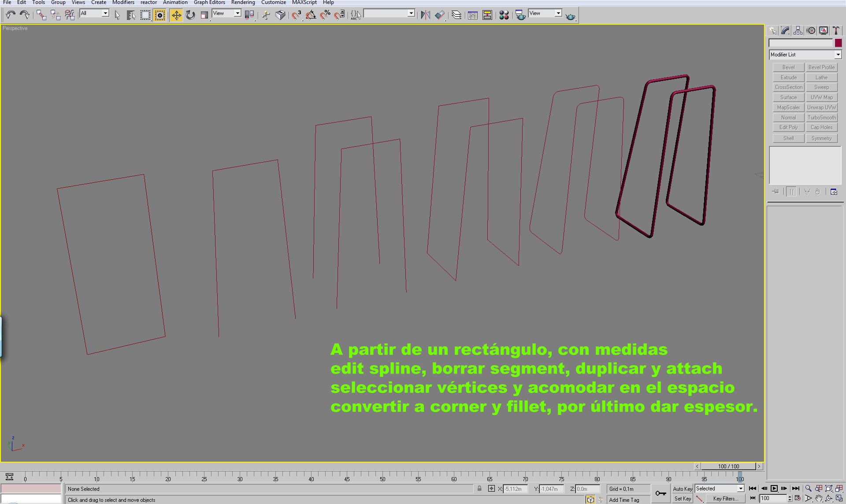Open the Material Editor icon
The height and width of the screenshot is (504, 846).
click(504, 15)
